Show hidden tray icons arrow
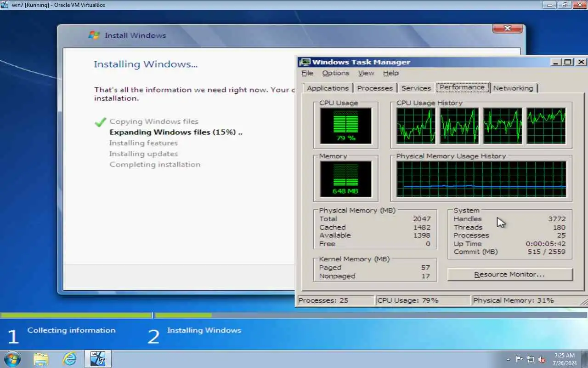 click(508, 359)
